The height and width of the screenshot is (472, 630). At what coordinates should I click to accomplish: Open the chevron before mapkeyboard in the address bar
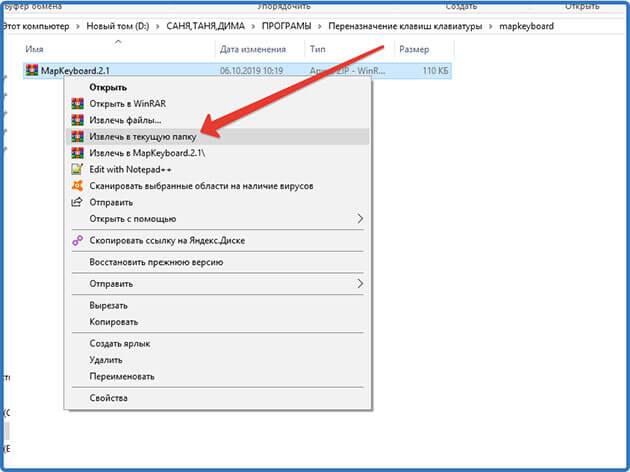(491, 27)
